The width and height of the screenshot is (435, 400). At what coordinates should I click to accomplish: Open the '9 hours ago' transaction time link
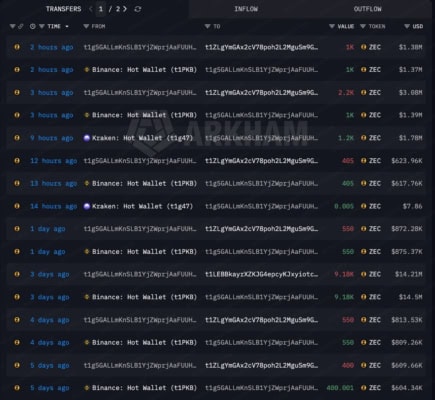pos(52,138)
